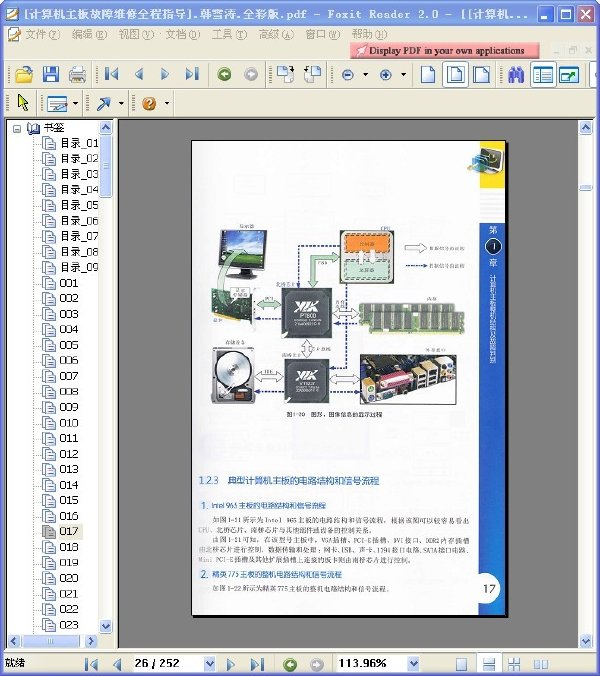Screen dimensions: 600x676
Task: Click status bar last page button
Action: (x=257, y=664)
